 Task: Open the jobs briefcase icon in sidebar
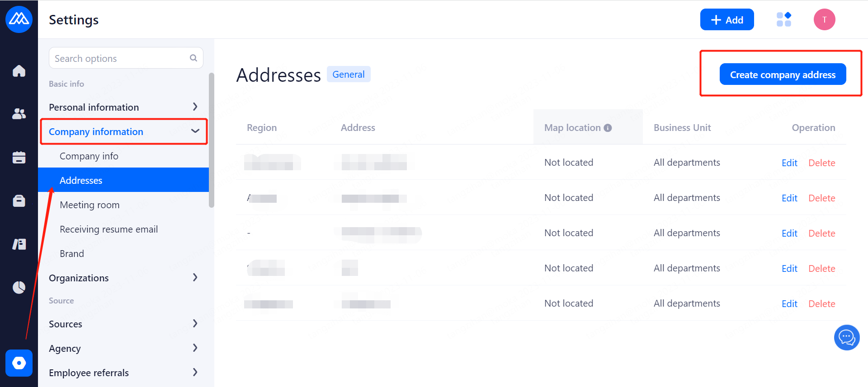19,200
